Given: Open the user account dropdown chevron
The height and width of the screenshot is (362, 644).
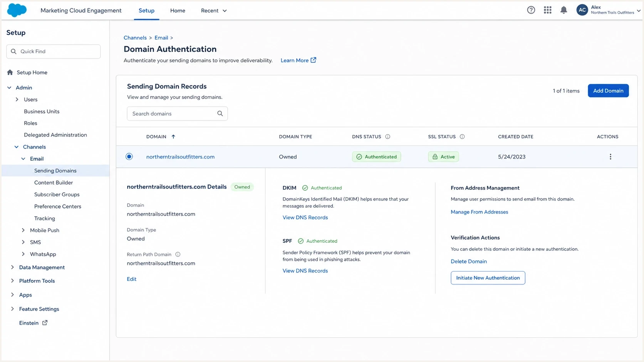Looking at the screenshot, I should (x=638, y=10).
